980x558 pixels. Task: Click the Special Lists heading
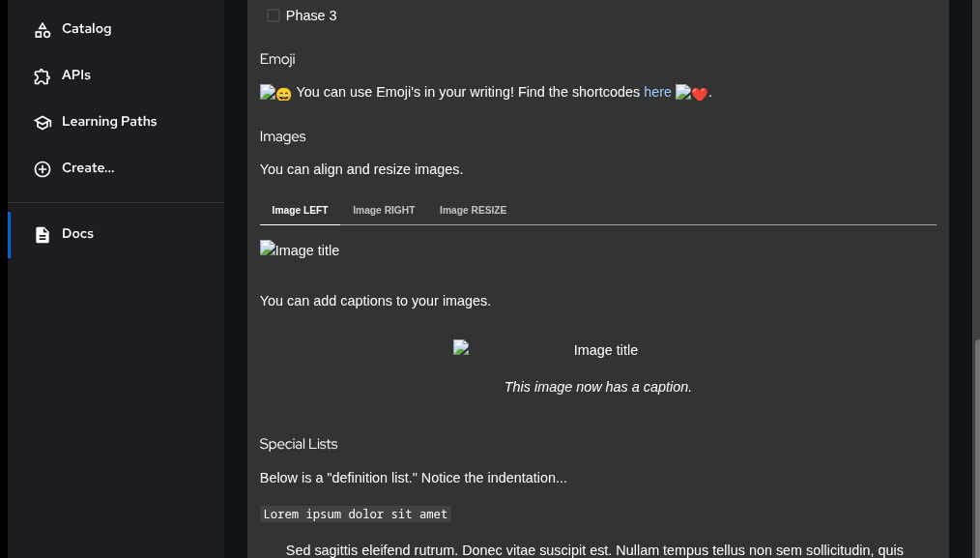tap(299, 444)
